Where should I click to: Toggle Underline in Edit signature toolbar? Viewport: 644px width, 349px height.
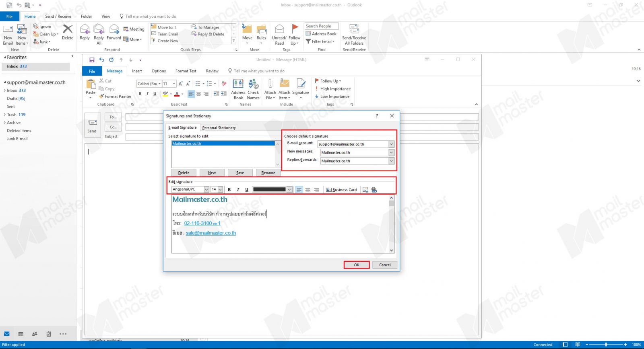(x=247, y=190)
